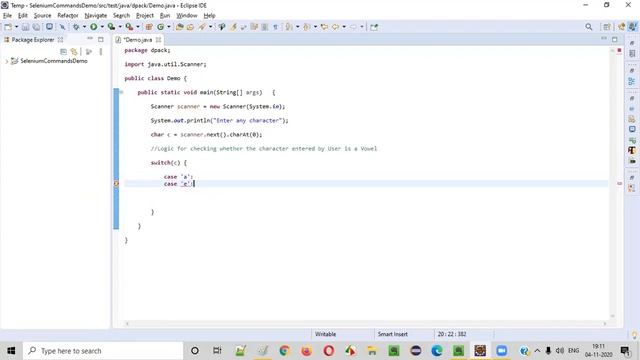Screen dimensions: 640x360
Task: Minimize the Package Explorer panel
Action: click(x=90, y=39)
